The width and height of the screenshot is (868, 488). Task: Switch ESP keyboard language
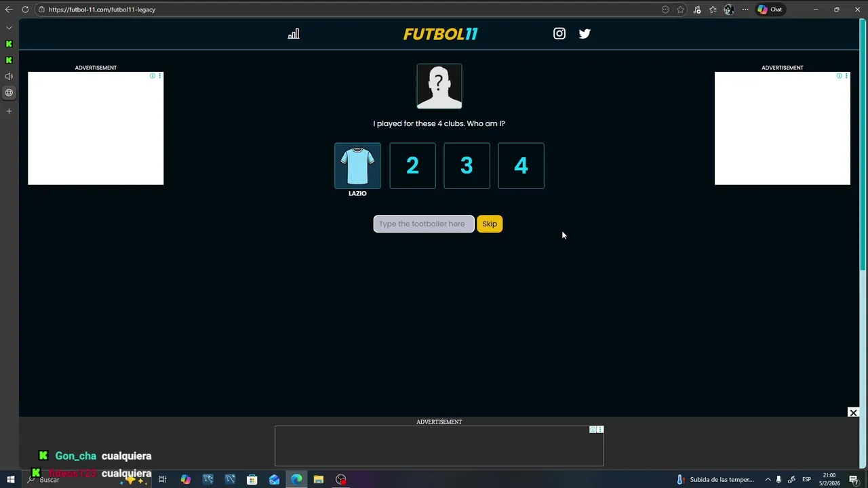click(806, 480)
